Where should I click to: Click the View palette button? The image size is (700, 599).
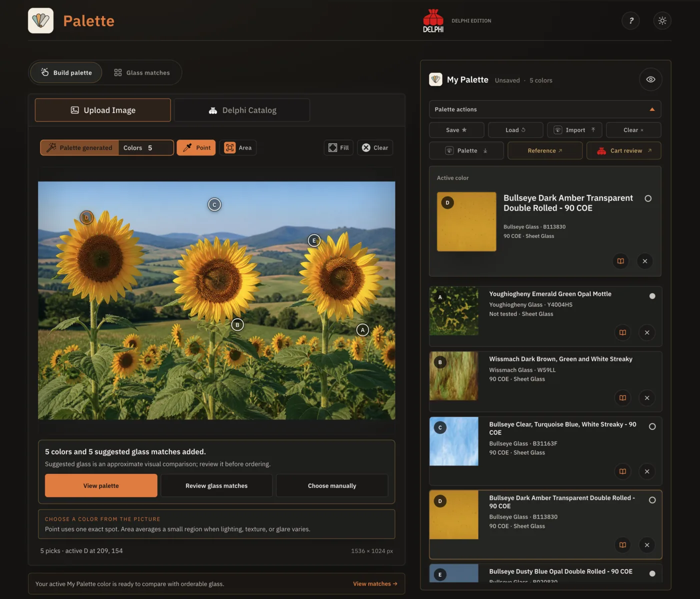pyautogui.click(x=101, y=485)
